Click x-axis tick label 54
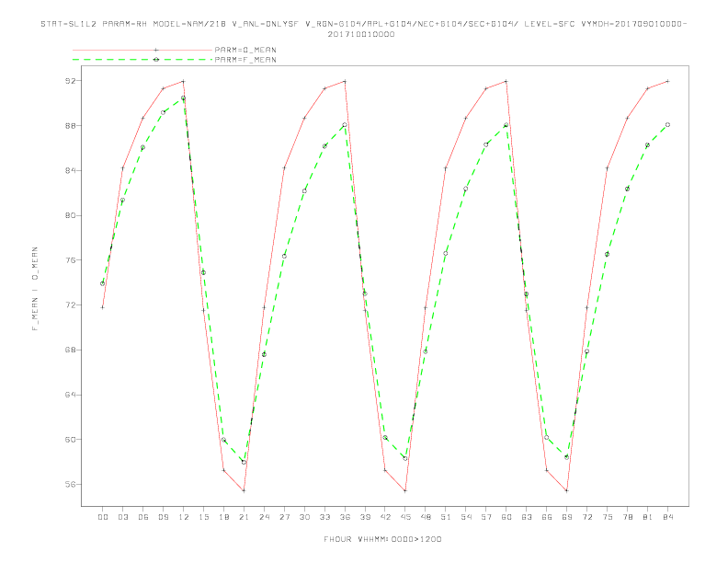 (466, 517)
